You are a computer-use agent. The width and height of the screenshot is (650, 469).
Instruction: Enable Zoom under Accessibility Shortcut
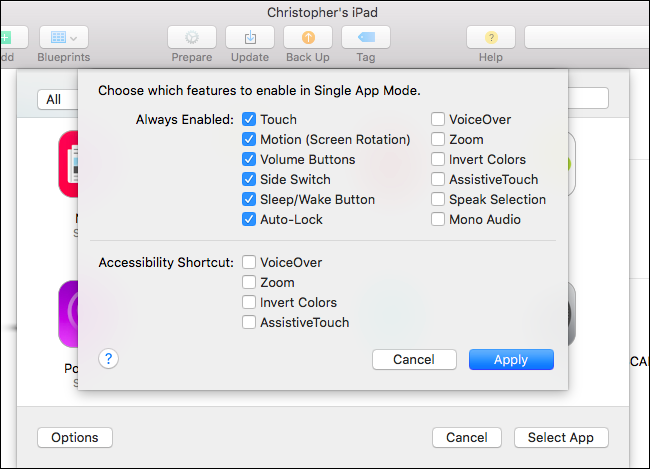[x=249, y=283]
